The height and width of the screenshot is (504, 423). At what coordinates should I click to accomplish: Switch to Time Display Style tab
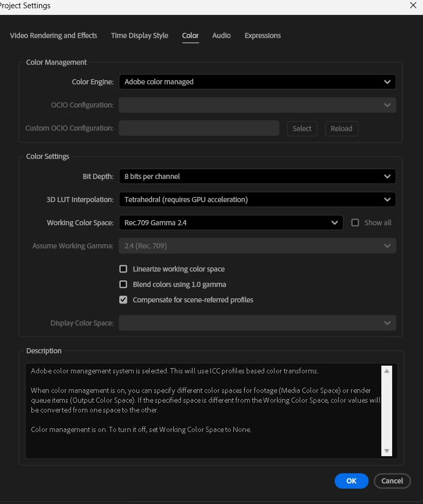139,35
